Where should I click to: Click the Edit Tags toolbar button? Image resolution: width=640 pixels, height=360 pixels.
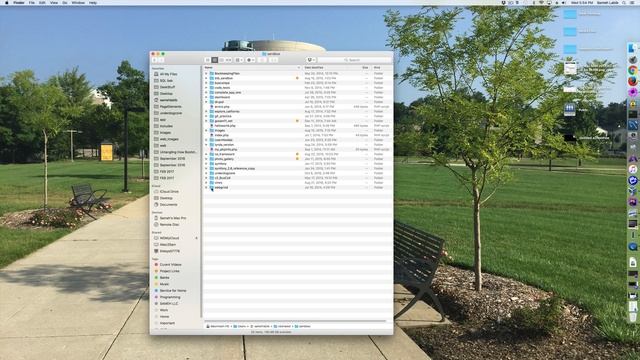tap(273, 60)
